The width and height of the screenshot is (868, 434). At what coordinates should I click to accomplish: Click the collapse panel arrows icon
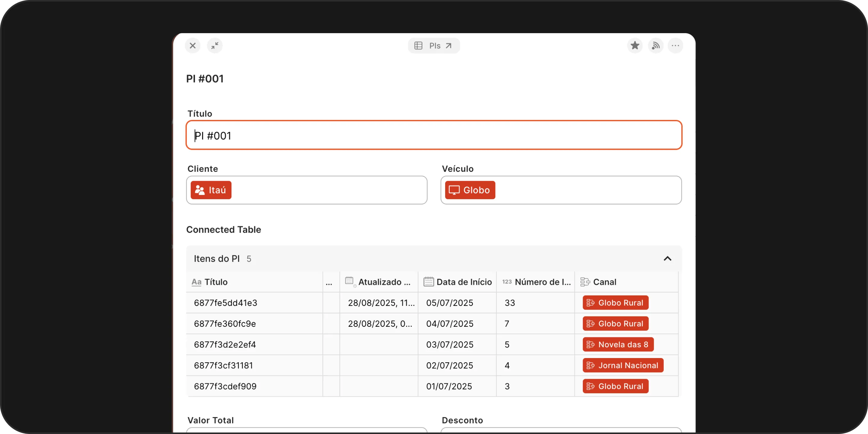[x=215, y=46]
